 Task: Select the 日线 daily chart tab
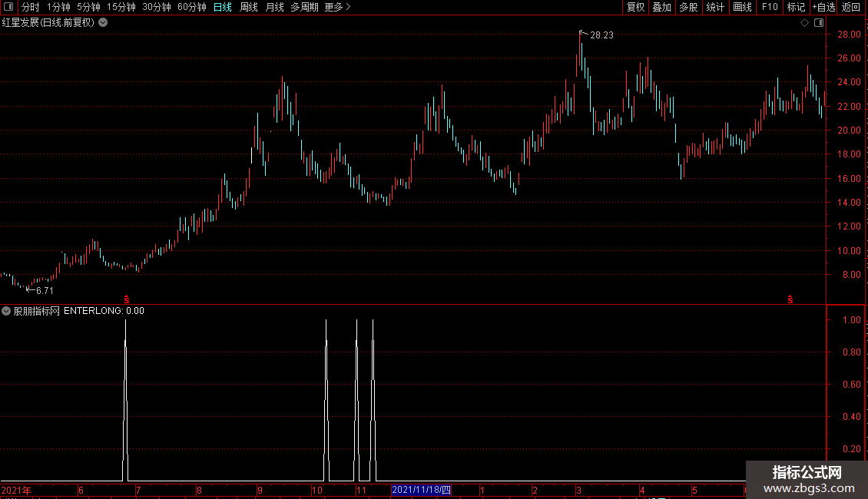click(223, 7)
